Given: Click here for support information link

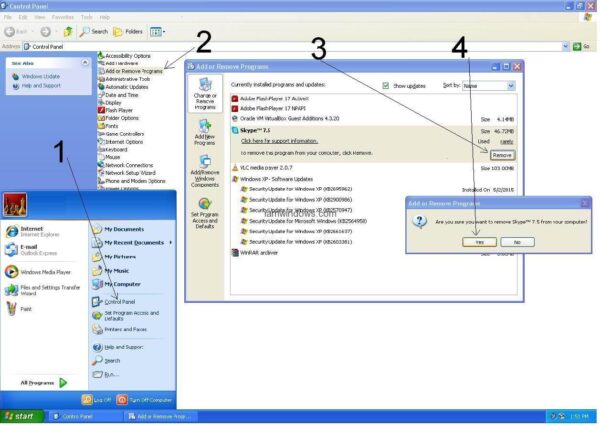Looking at the screenshot, I should click(279, 141).
